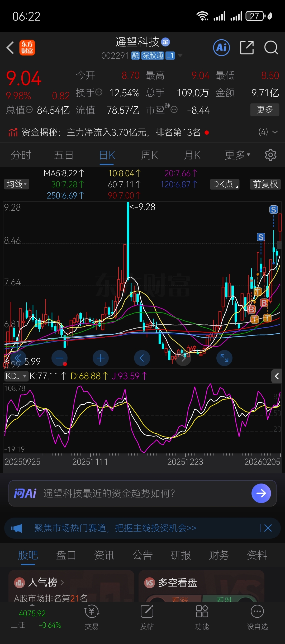This screenshot has width=285, height=644.
Task: Jump to earliest candles double-arrow button
Action: tap(18, 358)
